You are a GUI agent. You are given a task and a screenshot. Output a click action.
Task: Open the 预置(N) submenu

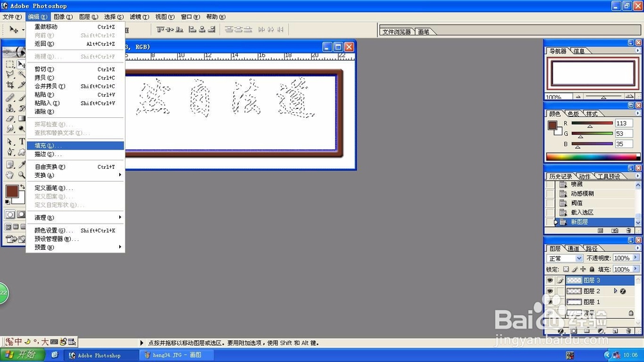coord(75,247)
